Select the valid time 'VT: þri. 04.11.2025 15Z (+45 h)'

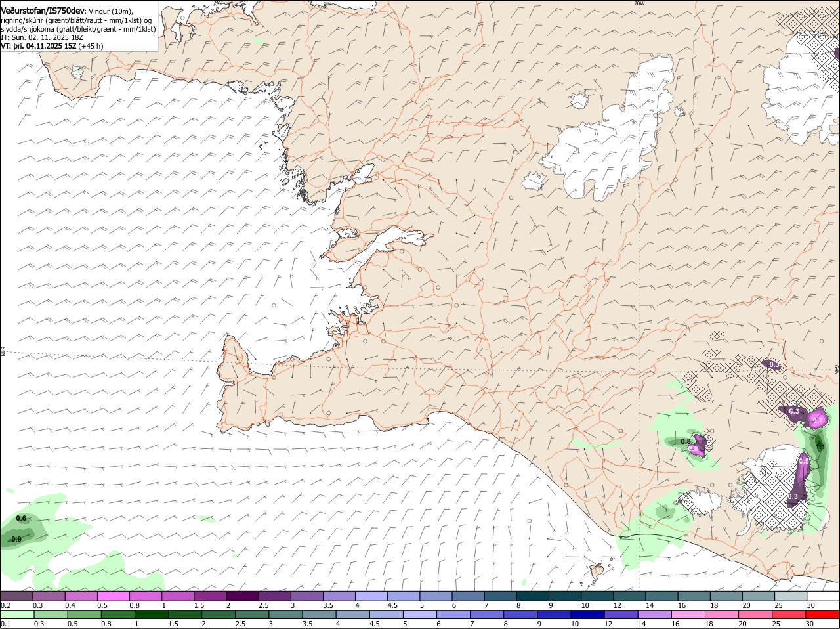pos(52,46)
